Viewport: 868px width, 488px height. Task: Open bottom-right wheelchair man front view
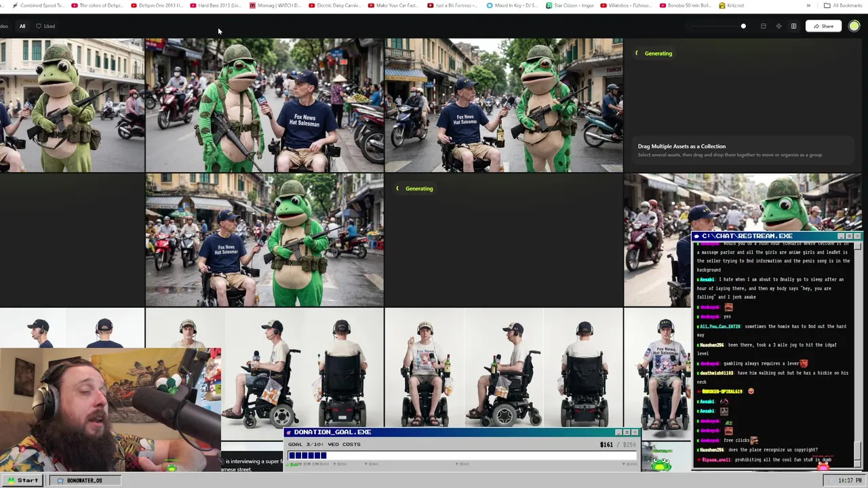point(658,373)
